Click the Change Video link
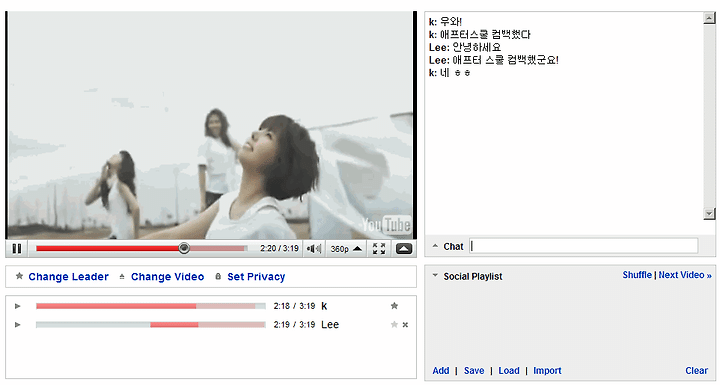 click(x=167, y=277)
